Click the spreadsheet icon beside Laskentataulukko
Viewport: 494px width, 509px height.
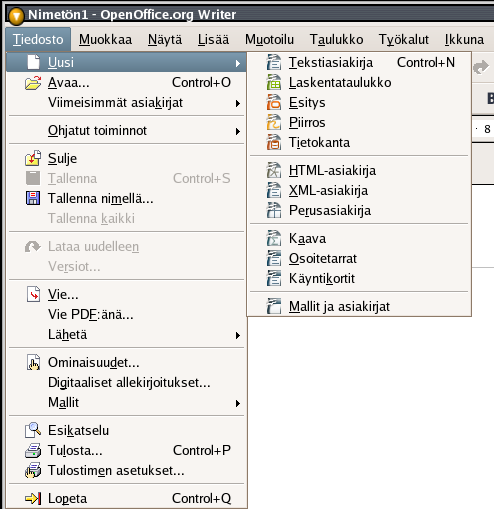(274, 82)
